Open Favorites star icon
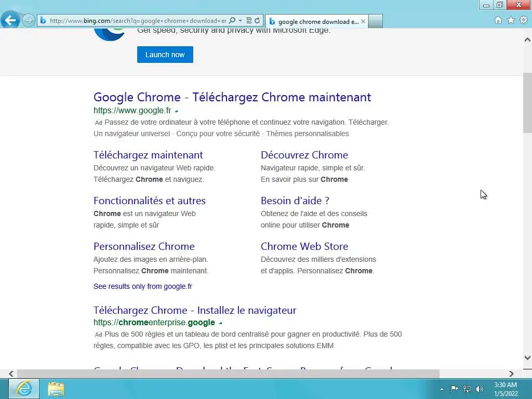 [511, 20]
